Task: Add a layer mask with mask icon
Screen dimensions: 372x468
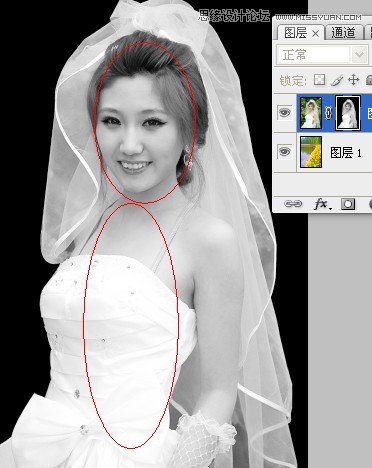Action: (348, 204)
